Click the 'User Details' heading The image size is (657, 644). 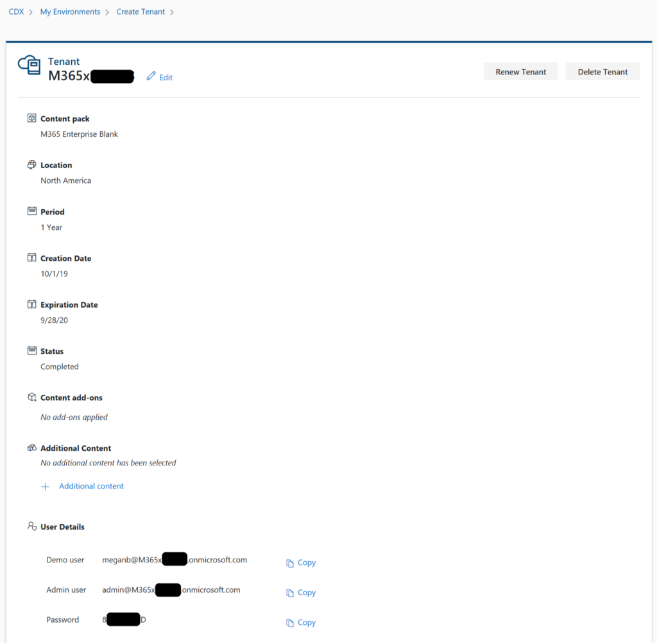[x=62, y=527]
